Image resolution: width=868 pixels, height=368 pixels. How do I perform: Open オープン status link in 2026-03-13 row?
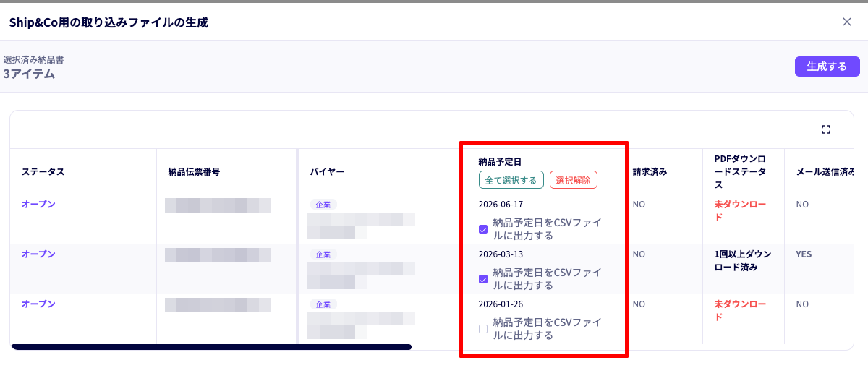point(38,254)
